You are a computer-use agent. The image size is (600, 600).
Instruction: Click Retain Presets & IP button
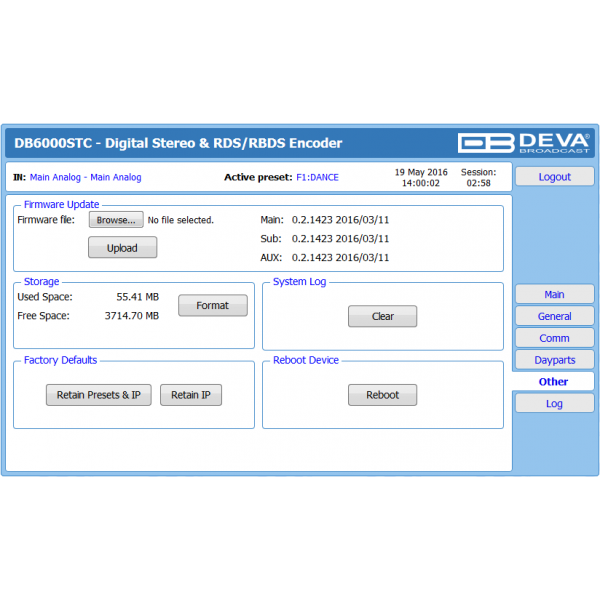point(99,395)
